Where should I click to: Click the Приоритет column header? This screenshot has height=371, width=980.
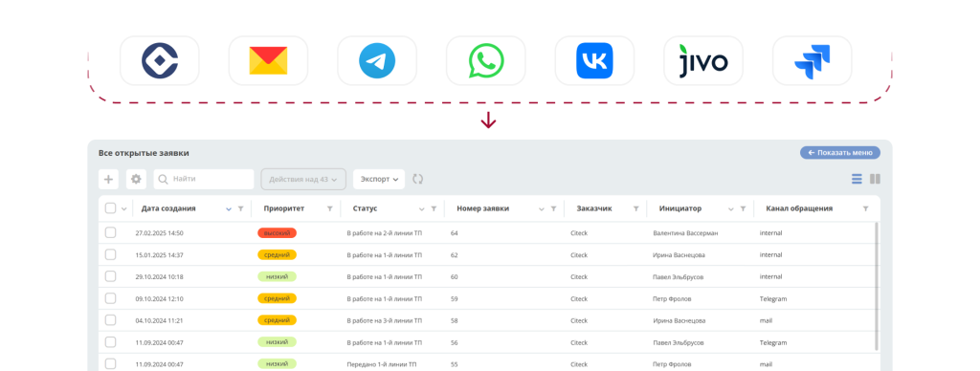pyautogui.click(x=283, y=208)
